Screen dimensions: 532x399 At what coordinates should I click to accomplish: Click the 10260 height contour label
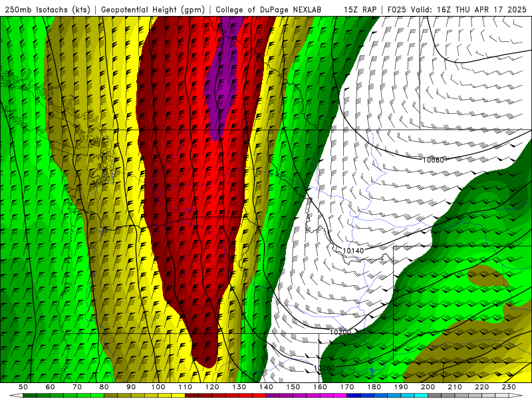click(x=325, y=368)
